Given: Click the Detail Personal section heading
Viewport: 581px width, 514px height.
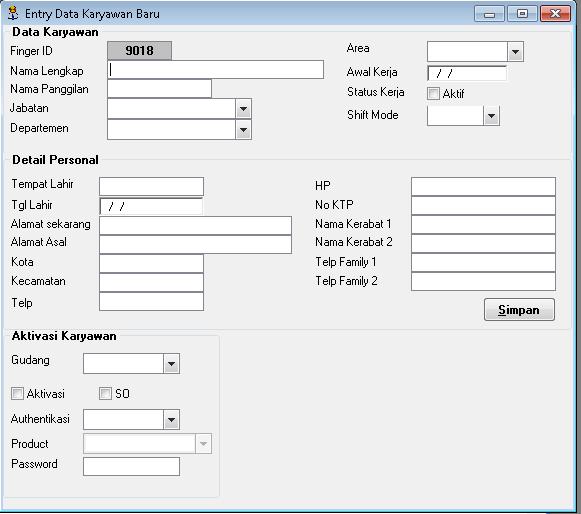Looking at the screenshot, I should (x=55, y=160).
